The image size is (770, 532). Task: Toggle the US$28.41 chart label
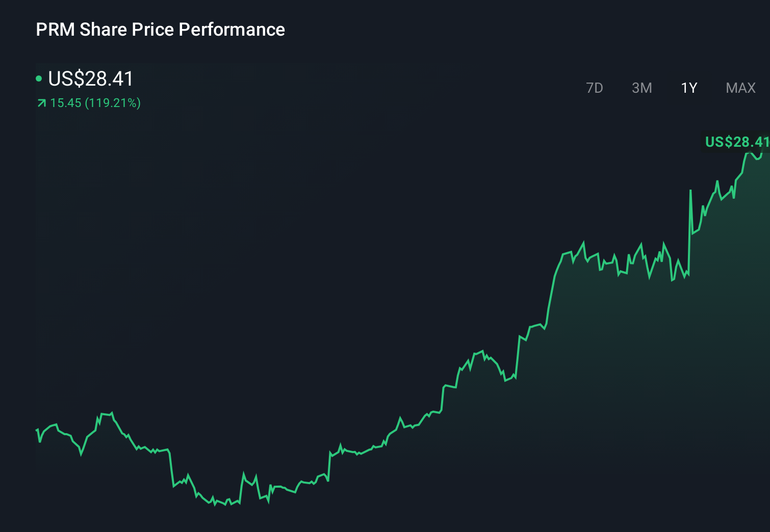click(x=736, y=142)
